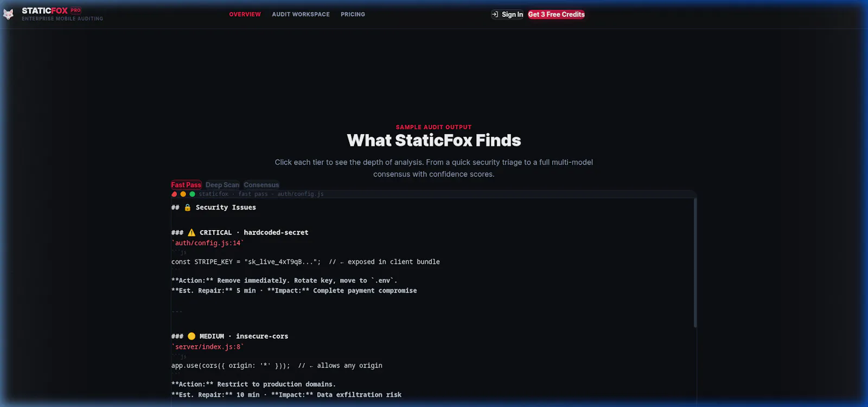Click the lock icon beside Security Issues

[x=188, y=207]
